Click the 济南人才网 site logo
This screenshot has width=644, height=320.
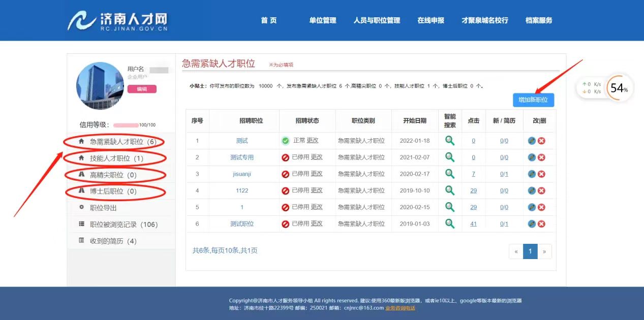click(118, 21)
